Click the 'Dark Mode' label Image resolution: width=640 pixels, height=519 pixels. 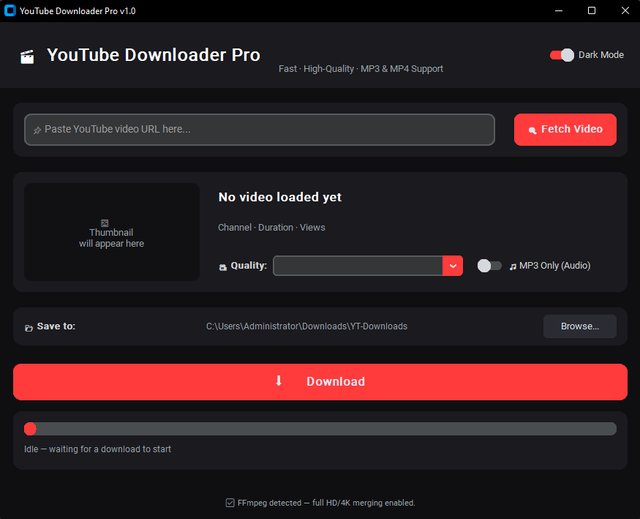point(601,55)
